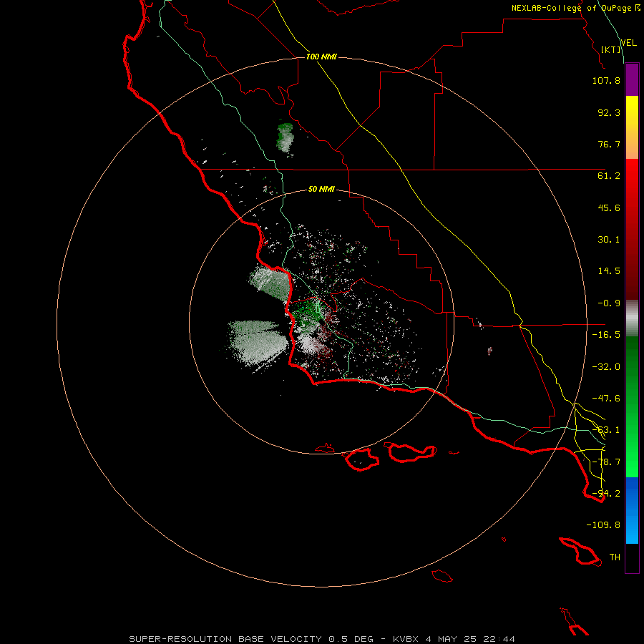Pick the purple segment of the velocity color bar
Screen dimensions: 644x644
click(x=632, y=80)
